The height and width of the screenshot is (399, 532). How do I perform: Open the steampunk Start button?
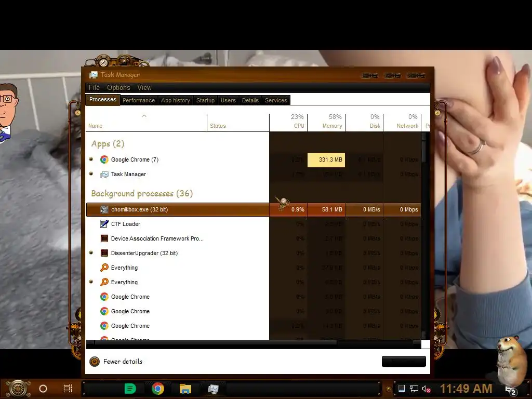(18, 389)
